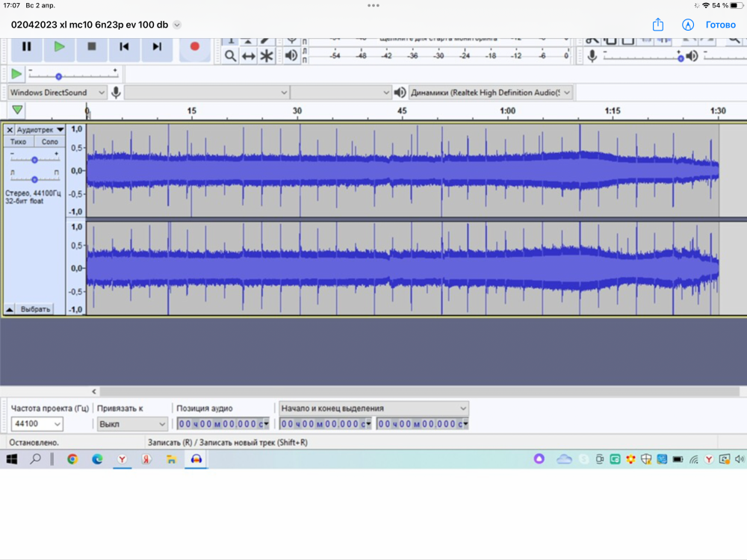Skip to start of the track

coord(124,46)
